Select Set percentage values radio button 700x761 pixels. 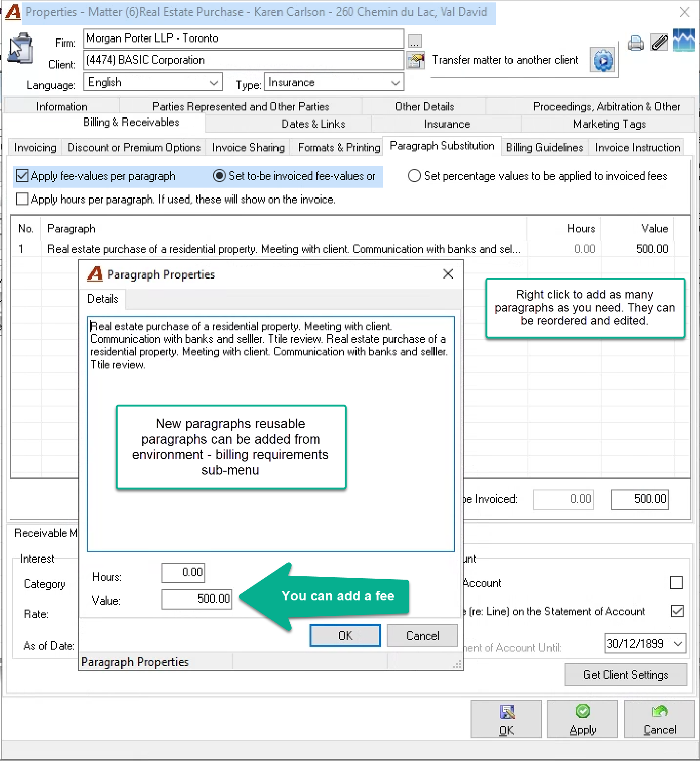[414, 176]
